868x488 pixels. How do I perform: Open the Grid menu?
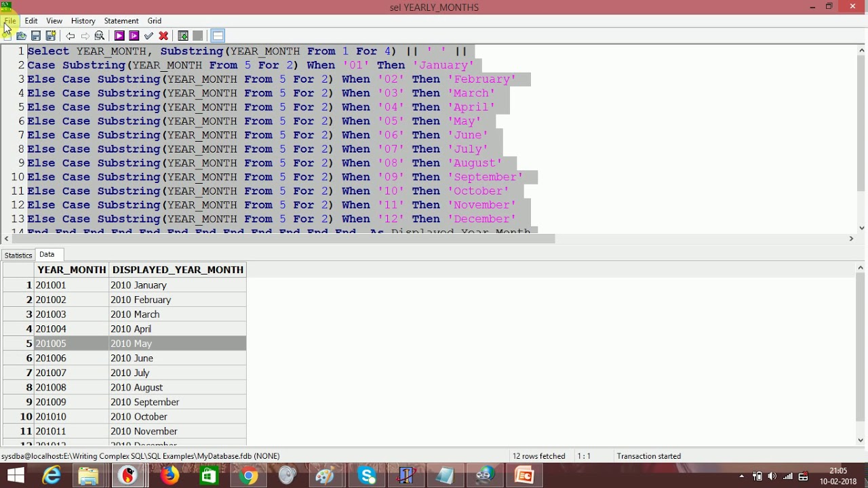coord(155,21)
